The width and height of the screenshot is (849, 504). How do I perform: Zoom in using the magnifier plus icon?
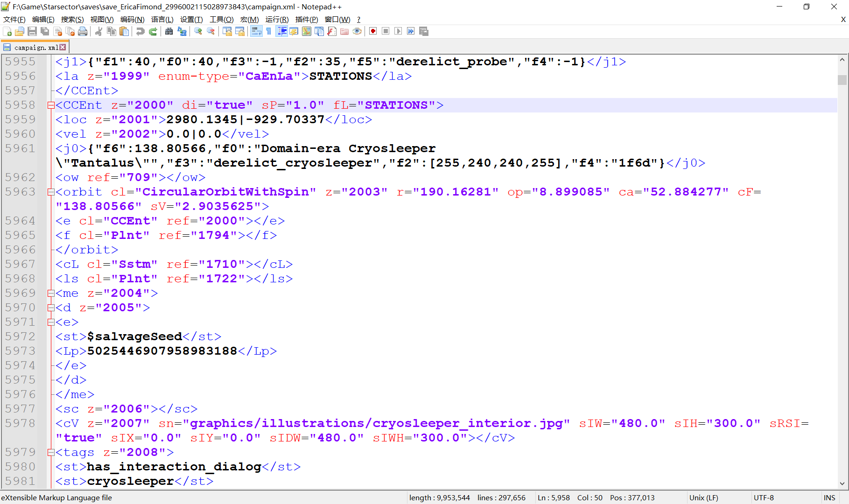[x=197, y=31]
